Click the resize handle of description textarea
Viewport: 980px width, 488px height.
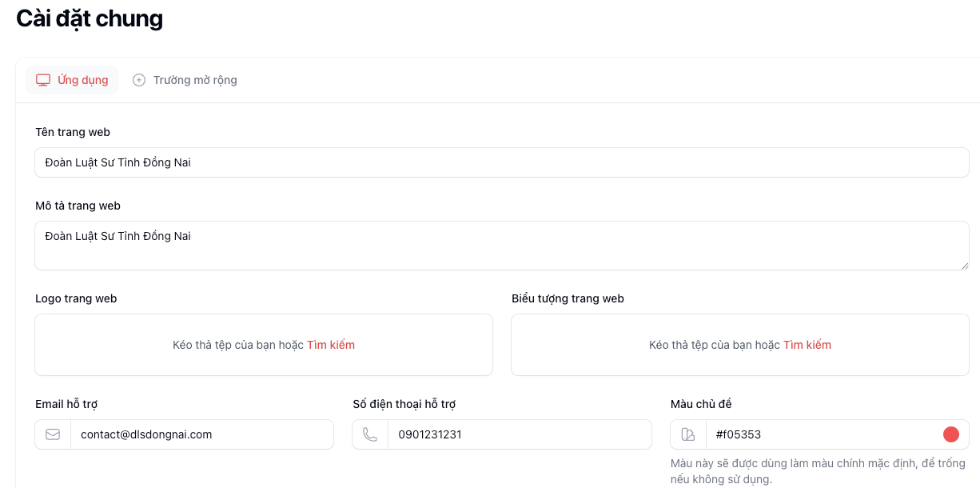point(964,265)
